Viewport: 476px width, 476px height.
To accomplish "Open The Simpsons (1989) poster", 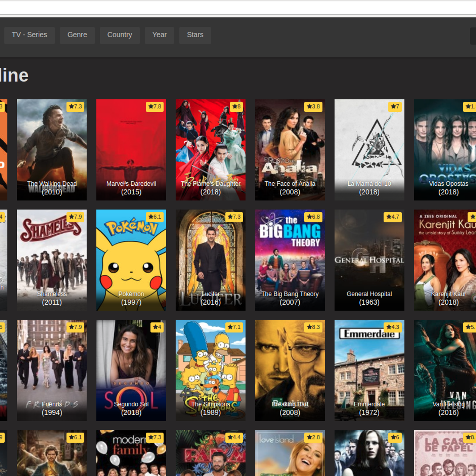I will [x=211, y=370].
